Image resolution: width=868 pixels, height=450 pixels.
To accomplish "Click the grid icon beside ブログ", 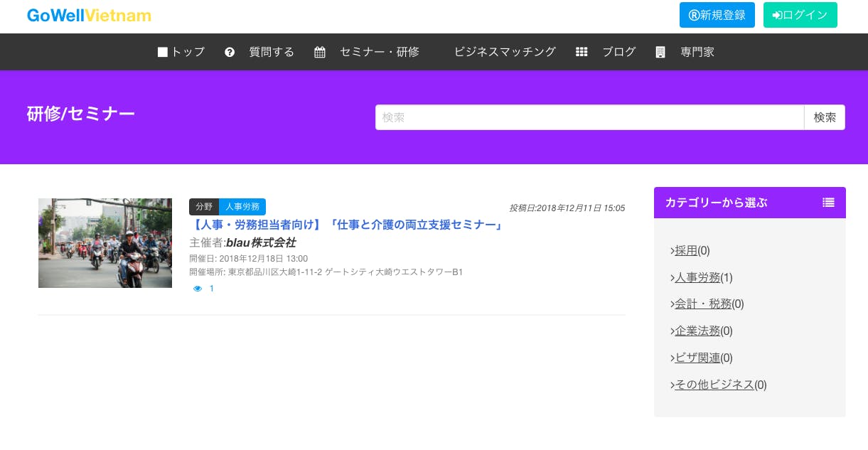I will [582, 52].
